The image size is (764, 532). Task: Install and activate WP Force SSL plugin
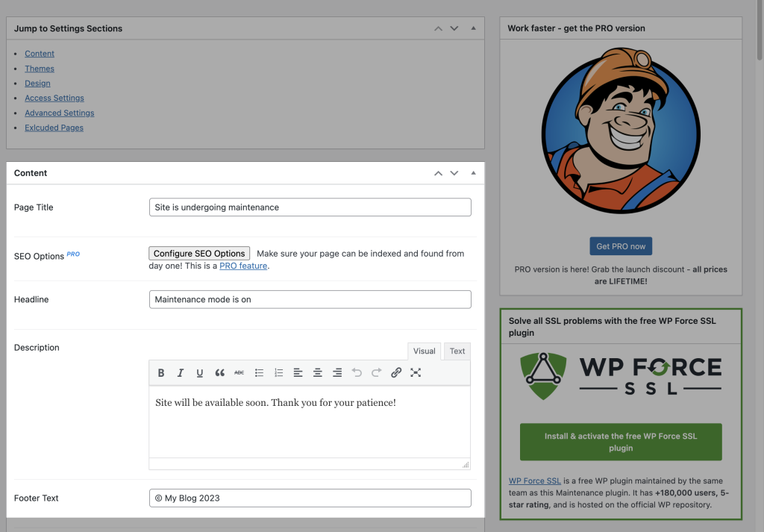coord(621,442)
